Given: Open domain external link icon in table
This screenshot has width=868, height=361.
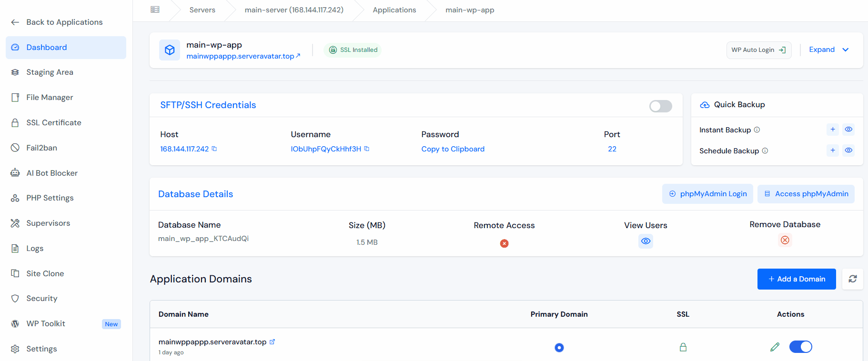Looking at the screenshot, I should 272,342.
